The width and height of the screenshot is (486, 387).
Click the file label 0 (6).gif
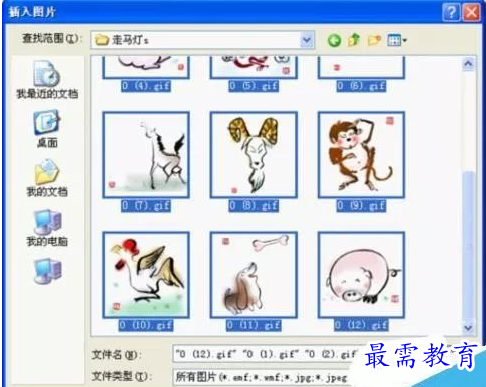coord(361,86)
